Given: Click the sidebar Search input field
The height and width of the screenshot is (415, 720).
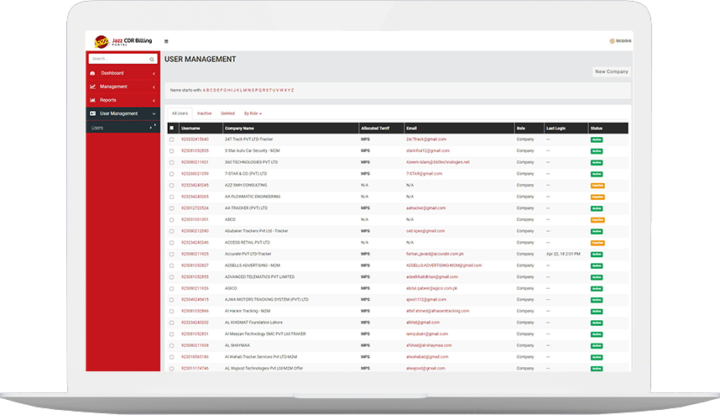Looking at the screenshot, I should [115, 59].
